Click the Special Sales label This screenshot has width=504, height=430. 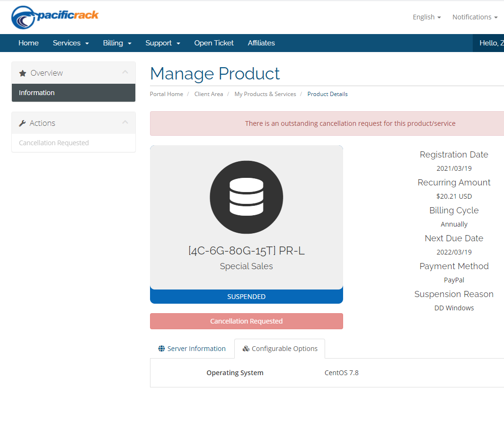(247, 266)
